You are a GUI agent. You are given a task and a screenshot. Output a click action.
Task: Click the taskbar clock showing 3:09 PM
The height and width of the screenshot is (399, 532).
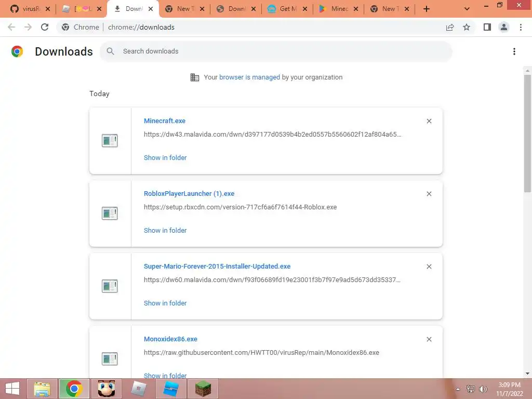click(x=510, y=389)
